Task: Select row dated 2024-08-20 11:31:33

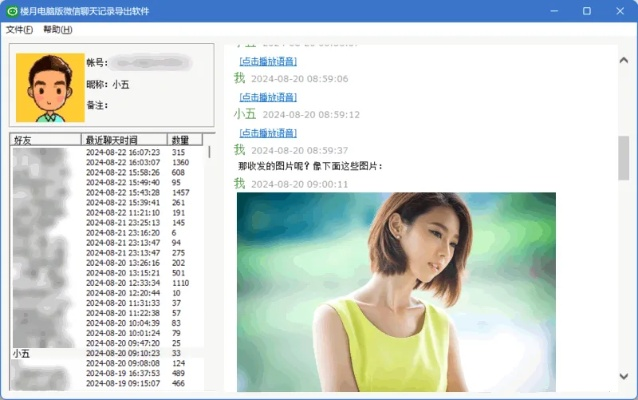Action: click(107, 303)
